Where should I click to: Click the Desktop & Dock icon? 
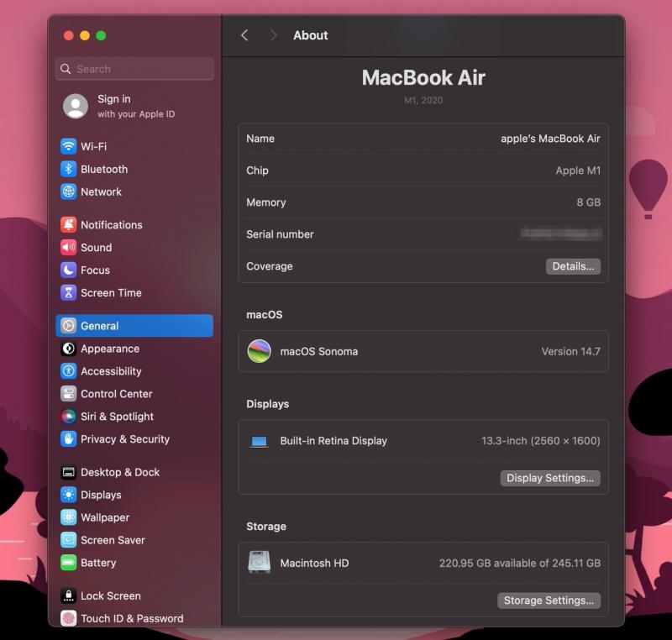click(x=68, y=472)
